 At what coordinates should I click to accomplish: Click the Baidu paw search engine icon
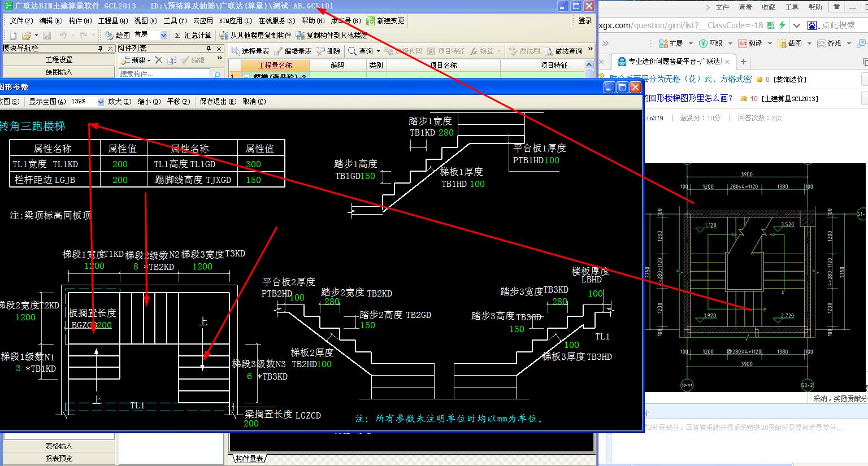coord(812,25)
